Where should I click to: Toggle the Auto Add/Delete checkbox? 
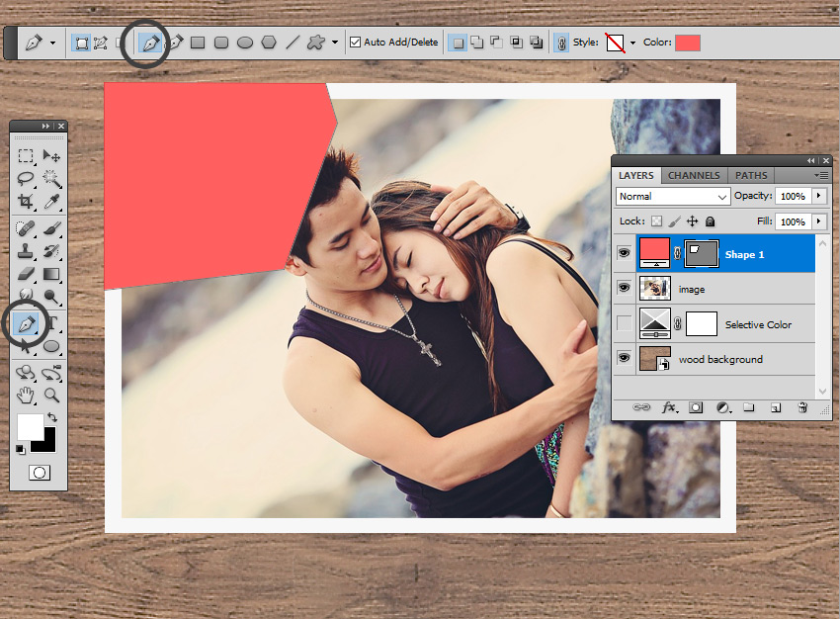356,43
